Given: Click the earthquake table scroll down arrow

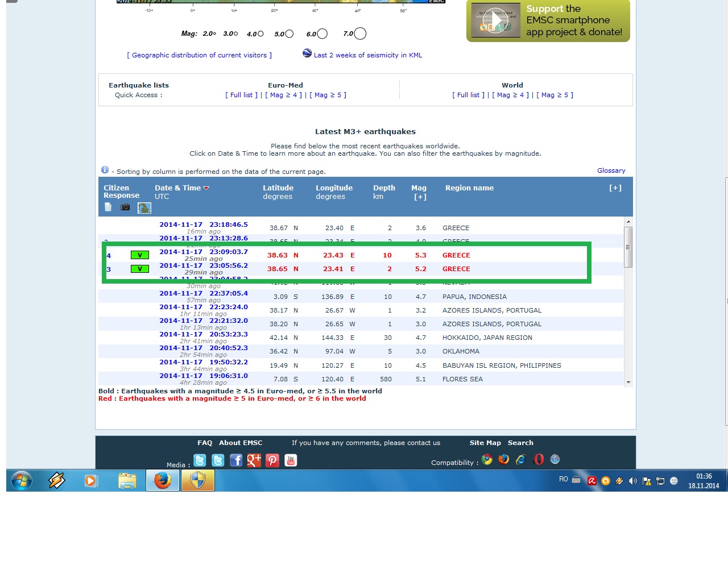Looking at the screenshot, I should pos(628,382).
